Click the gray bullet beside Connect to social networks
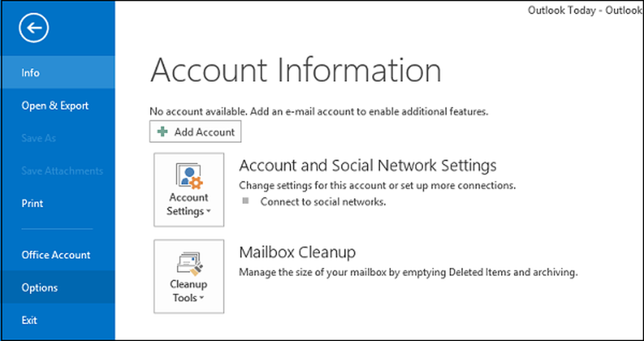The width and height of the screenshot is (644, 341). click(245, 201)
